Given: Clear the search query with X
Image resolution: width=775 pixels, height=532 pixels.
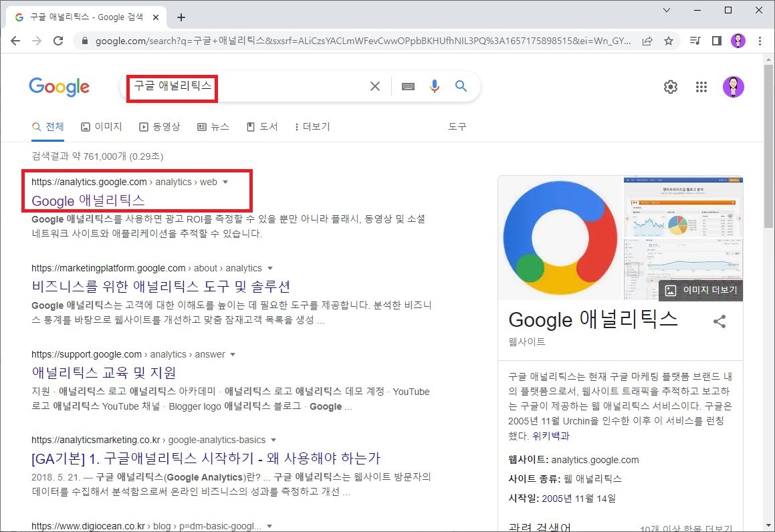Looking at the screenshot, I should click(x=375, y=86).
